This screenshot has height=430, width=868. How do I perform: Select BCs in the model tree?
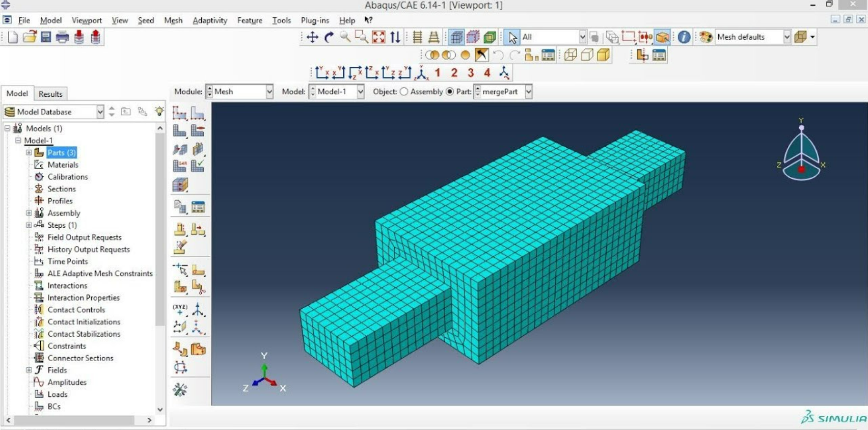coord(54,407)
